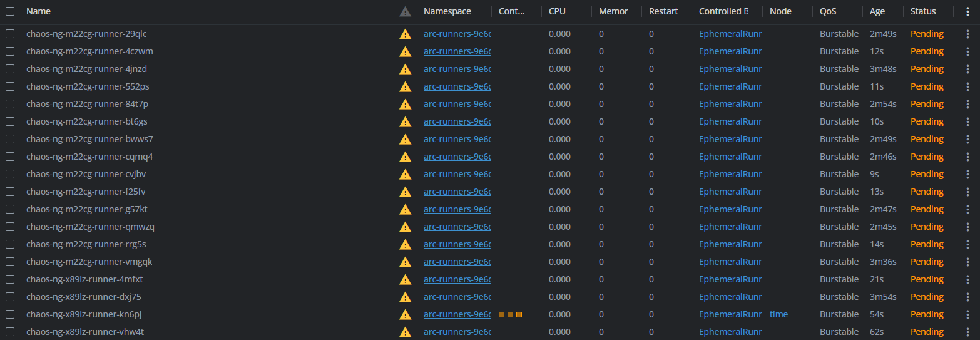Check the chaos-ng-x89lz-runner-dxj75 row checkbox
980x340 pixels.
pos(10,297)
